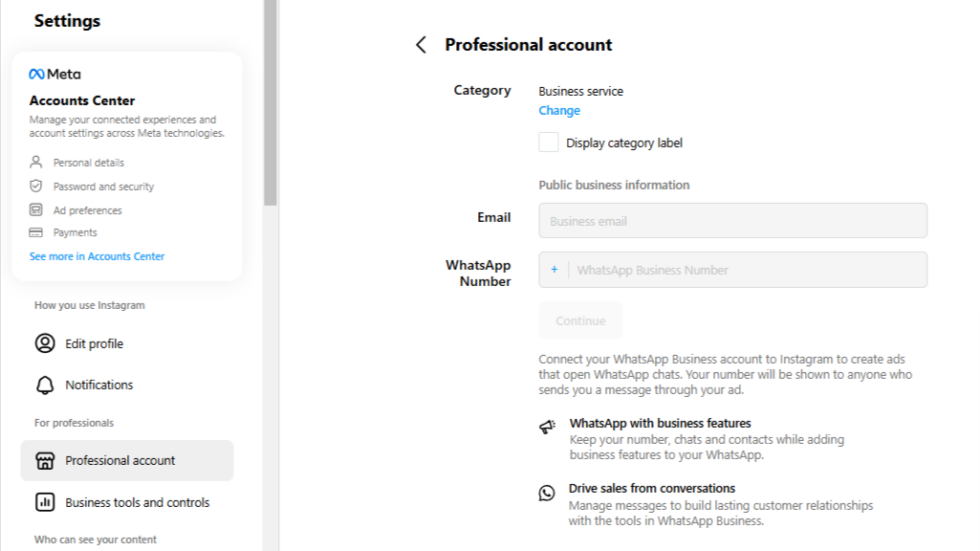Click the Notifications bell icon
980x551 pixels.
coord(45,385)
